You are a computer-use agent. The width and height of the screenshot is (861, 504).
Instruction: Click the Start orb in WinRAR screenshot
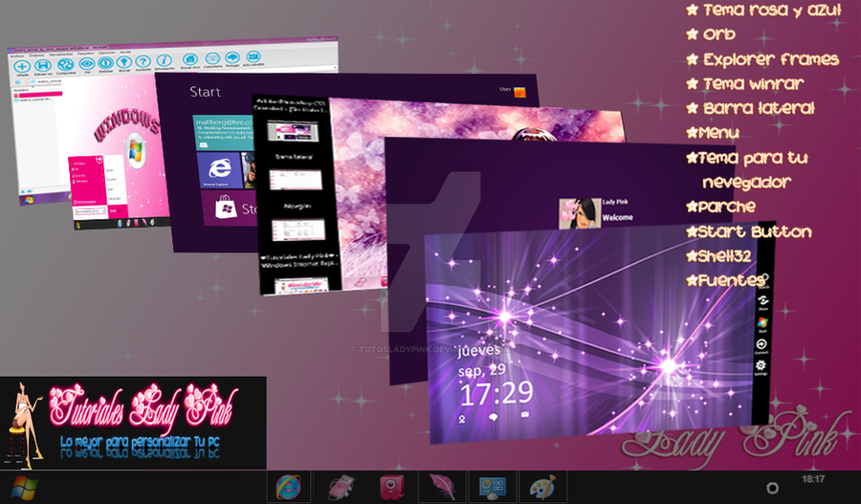(x=29, y=201)
